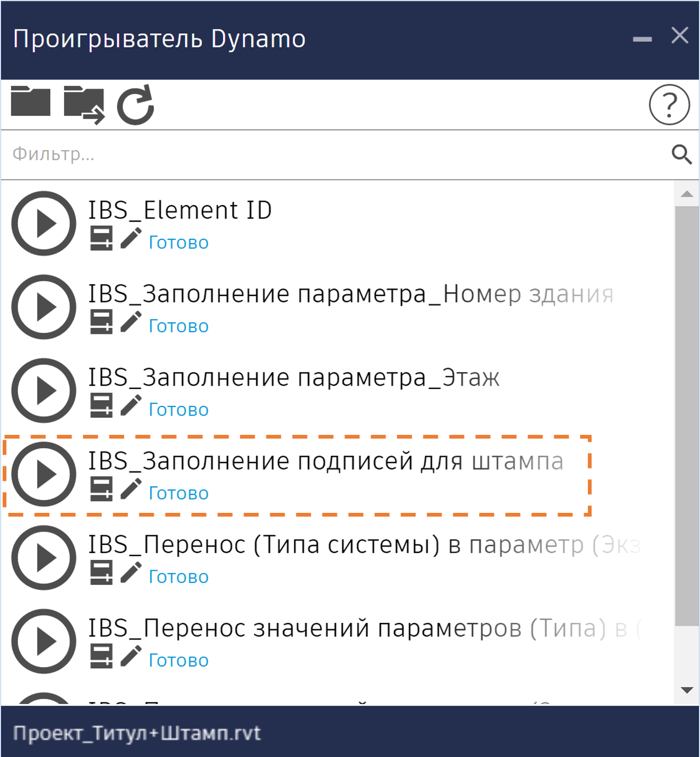The image size is (700, 757).
Task: Click Готово status under параметра_Этаж script
Action: [178, 410]
